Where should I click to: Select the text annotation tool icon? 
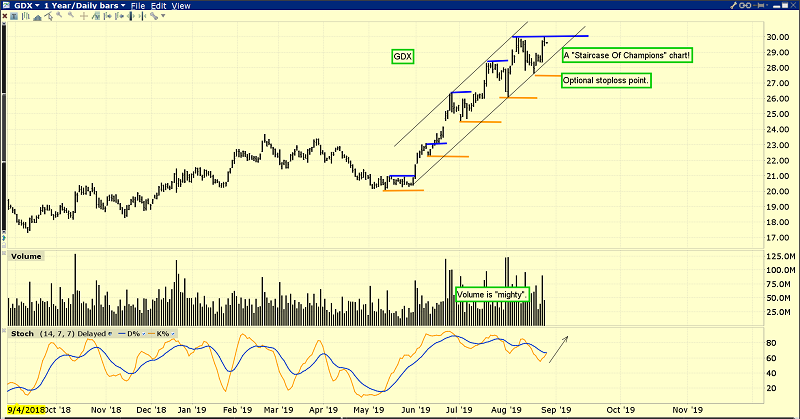14,16
